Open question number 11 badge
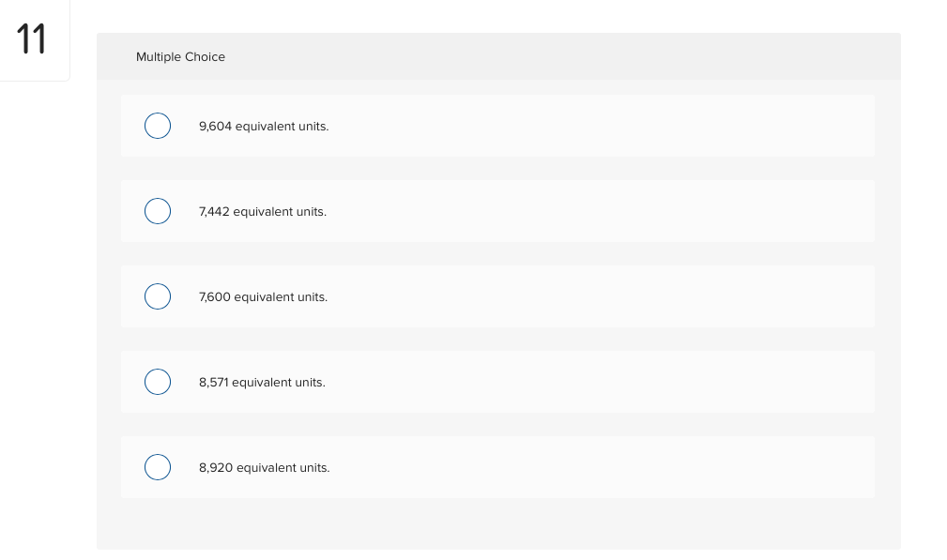This screenshot has width=947, height=560. point(31,39)
